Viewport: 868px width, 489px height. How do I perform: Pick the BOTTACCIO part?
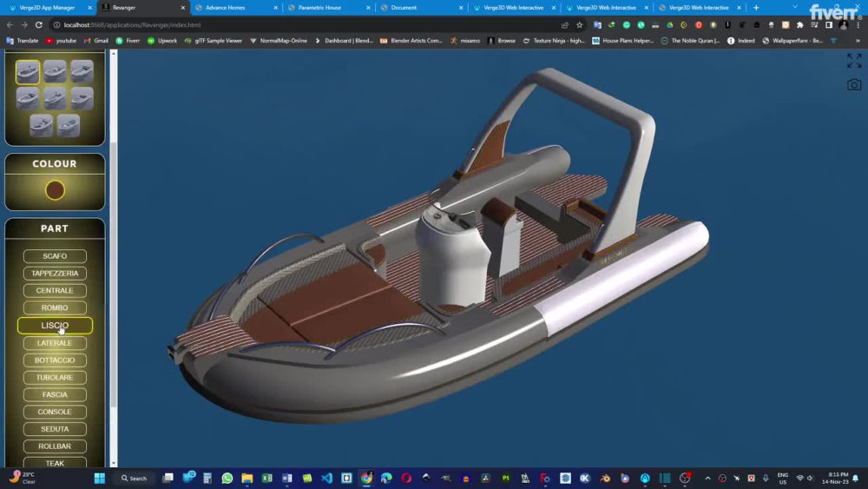(x=55, y=360)
